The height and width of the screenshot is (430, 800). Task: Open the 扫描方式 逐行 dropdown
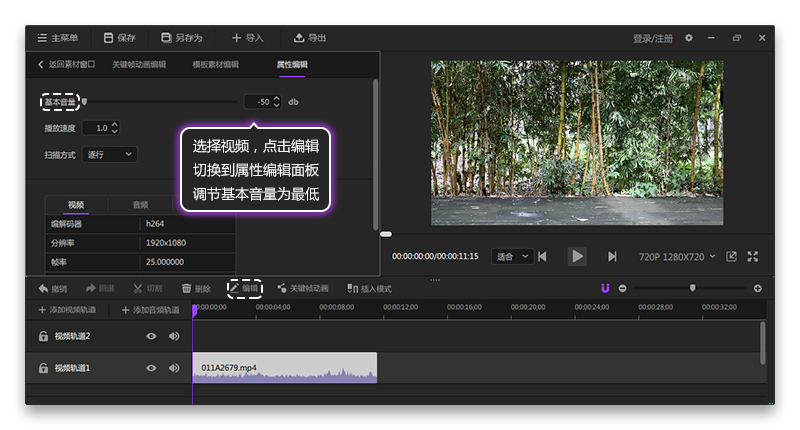point(109,154)
